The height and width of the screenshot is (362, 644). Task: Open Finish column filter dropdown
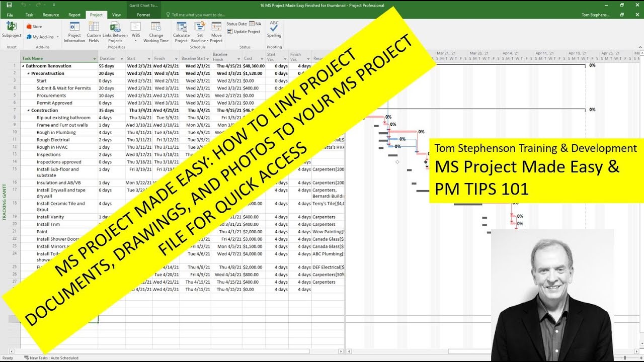click(x=176, y=59)
